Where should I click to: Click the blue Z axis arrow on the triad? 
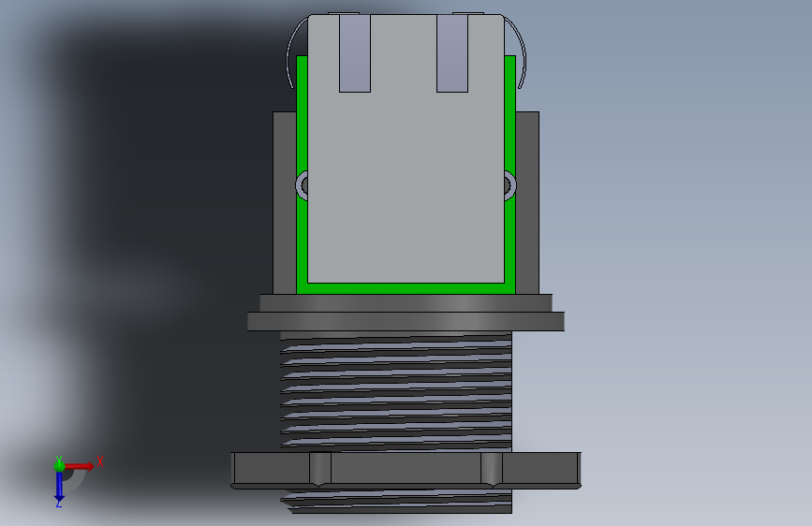click(x=59, y=487)
